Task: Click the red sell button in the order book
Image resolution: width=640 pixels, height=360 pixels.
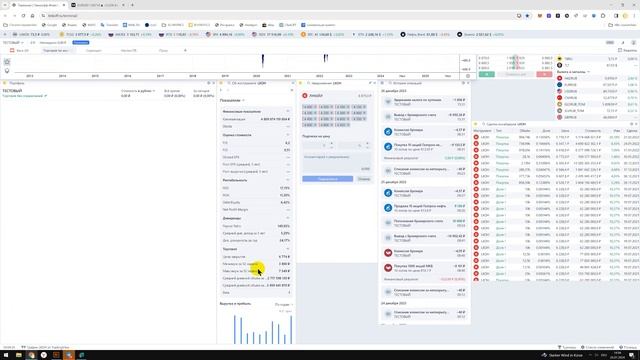Action: (x=544, y=74)
